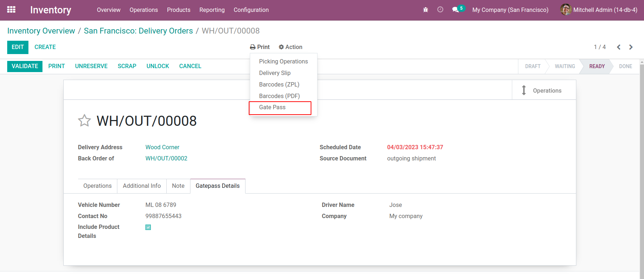Open My Company (San Francisco) switcher

coord(510,10)
